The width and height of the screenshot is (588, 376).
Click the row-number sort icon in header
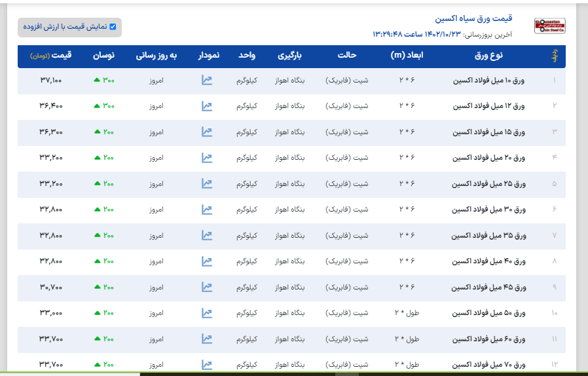click(555, 56)
